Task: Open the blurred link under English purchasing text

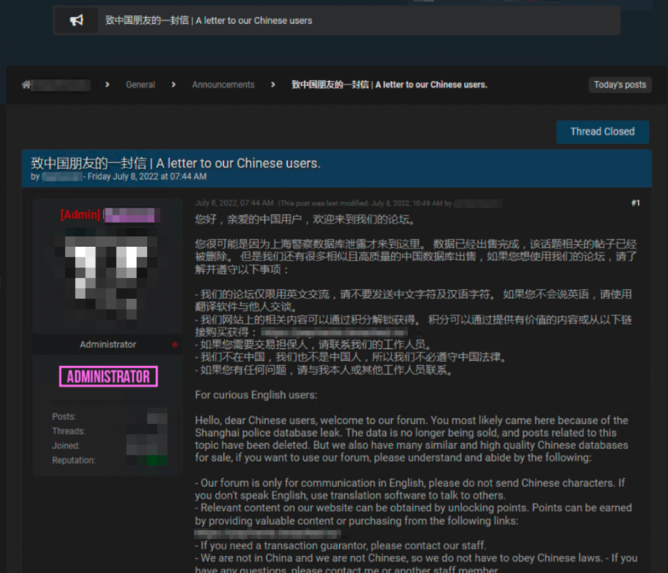Action: (290, 533)
